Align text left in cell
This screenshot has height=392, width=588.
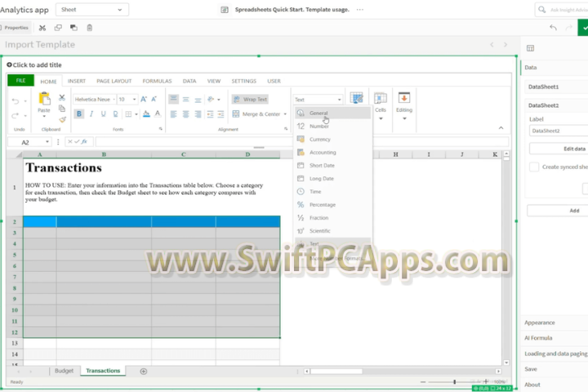(173, 114)
